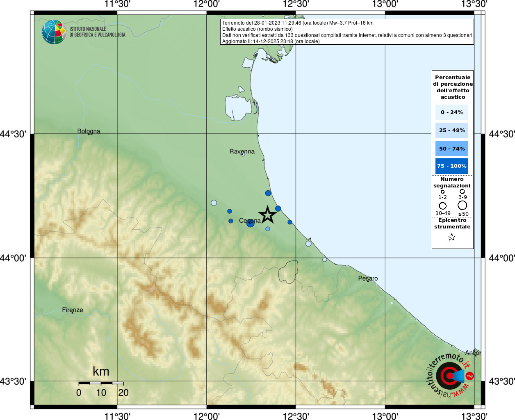Click the 'Epicentro strumentale' legend heading
This screenshot has height=420, width=515.
452,224
